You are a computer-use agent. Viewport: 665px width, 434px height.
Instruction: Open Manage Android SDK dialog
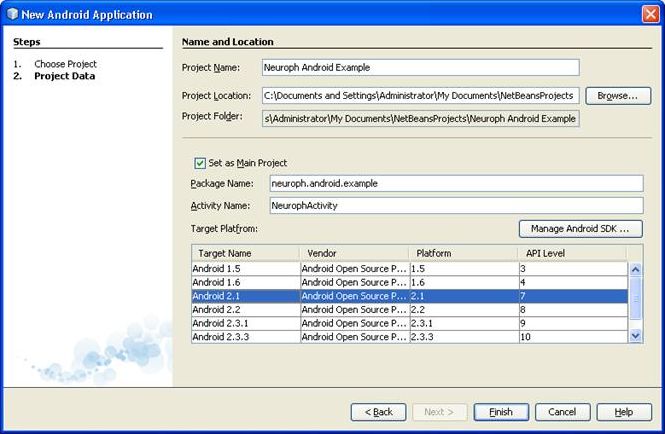[x=580, y=229]
